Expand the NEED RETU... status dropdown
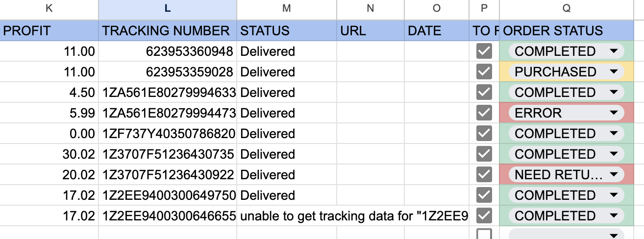The height and width of the screenshot is (239, 644). [x=613, y=175]
